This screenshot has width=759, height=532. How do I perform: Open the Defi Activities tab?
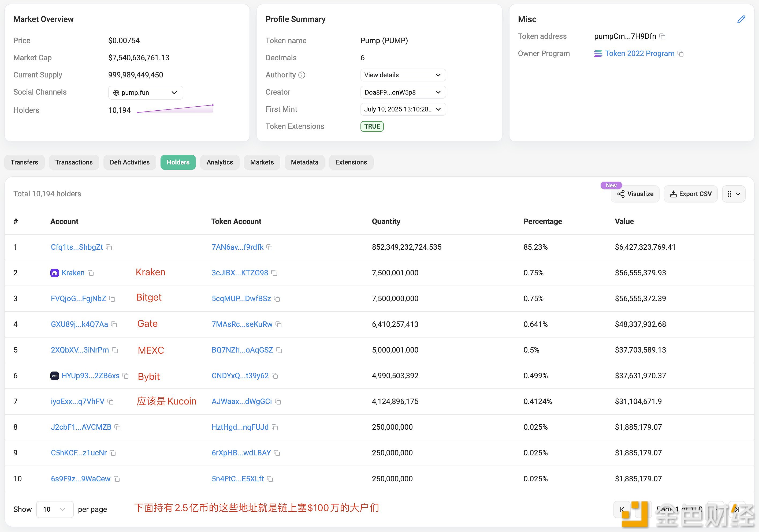click(x=130, y=163)
